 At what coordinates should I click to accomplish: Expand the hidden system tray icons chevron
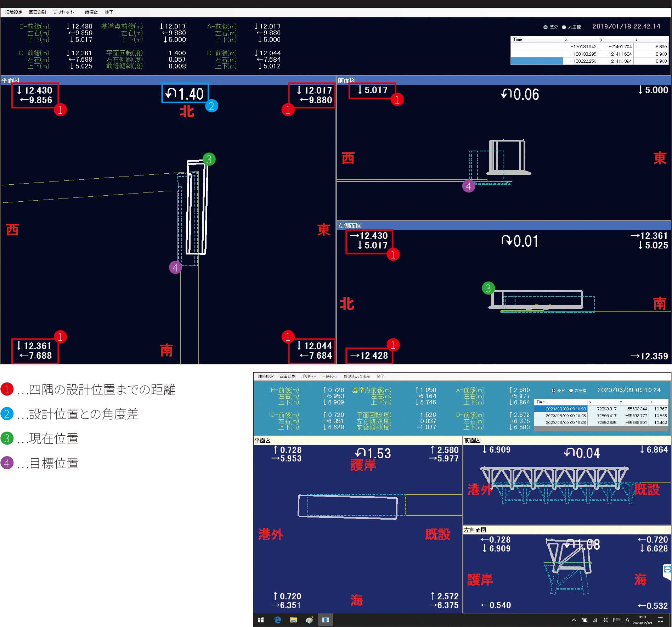(574, 620)
